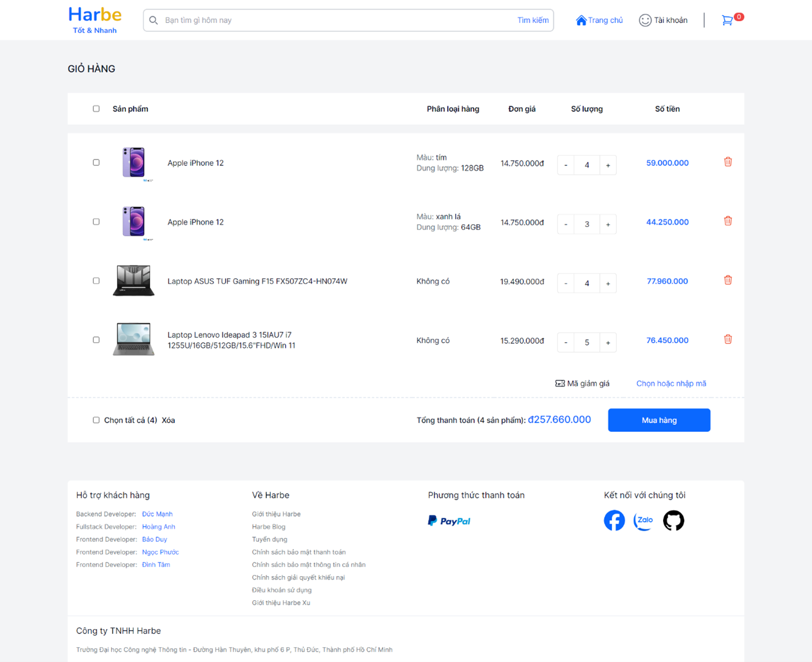Open Giới thiệu Harbe footer link
The image size is (812, 662).
[x=276, y=514]
